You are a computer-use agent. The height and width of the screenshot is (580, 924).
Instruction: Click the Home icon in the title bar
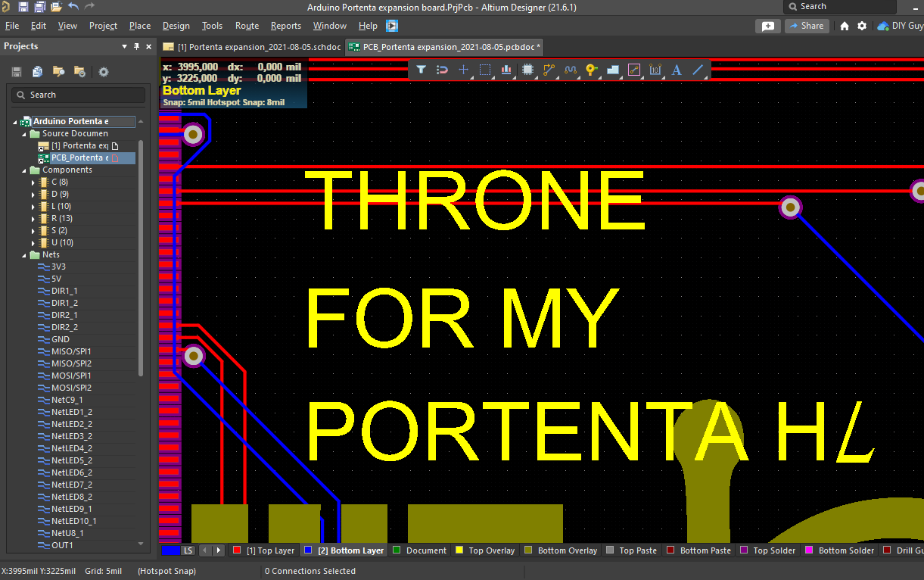(845, 26)
